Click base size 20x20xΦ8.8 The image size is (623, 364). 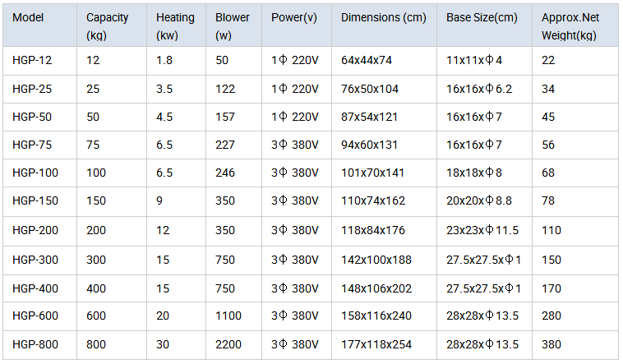pyautogui.click(x=479, y=200)
